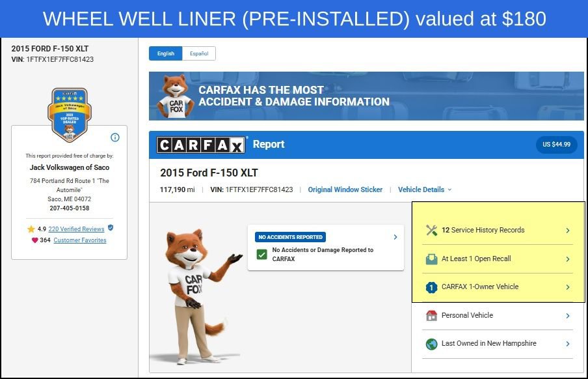Click the CARFAX logo in the report header
The image size is (588, 379).
(x=200, y=145)
